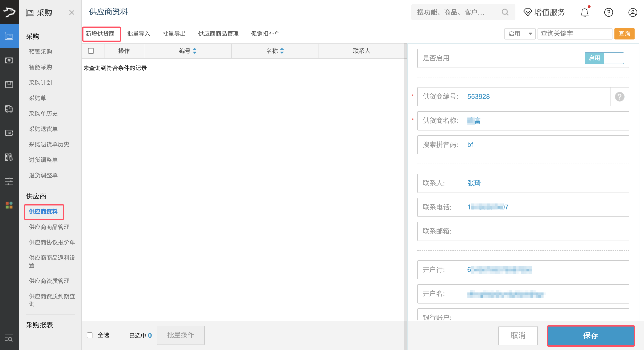The height and width of the screenshot is (350, 644).
Task: Open settings via the sliders icon
Action: (x=9, y=181)
